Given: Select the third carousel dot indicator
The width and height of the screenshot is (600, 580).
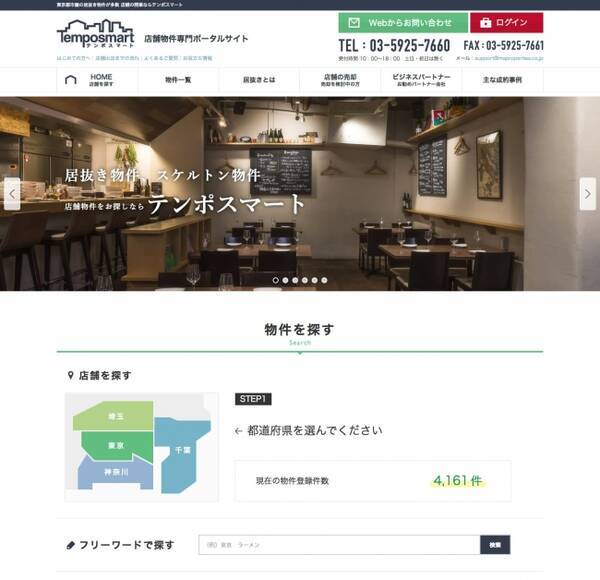Looking at the screenshot, I should coord(295,280).
